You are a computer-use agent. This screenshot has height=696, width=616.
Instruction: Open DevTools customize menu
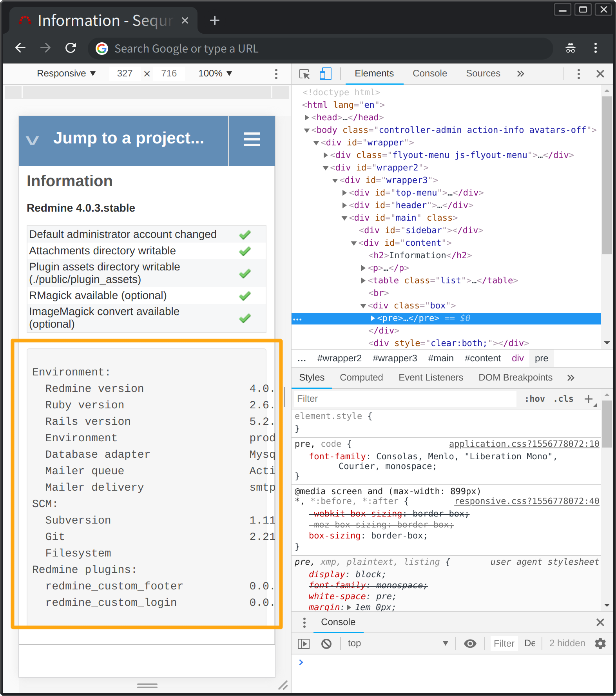tap(579, 74)
